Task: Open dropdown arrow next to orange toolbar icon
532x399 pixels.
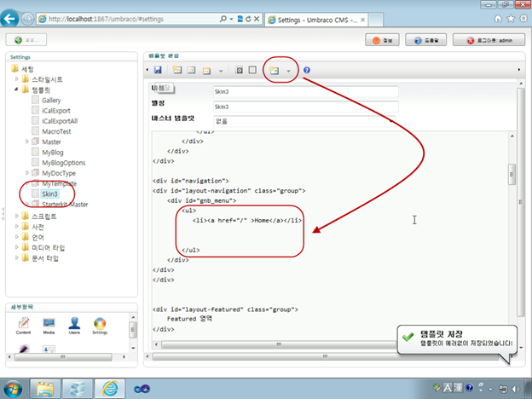Action: [221, 71]
